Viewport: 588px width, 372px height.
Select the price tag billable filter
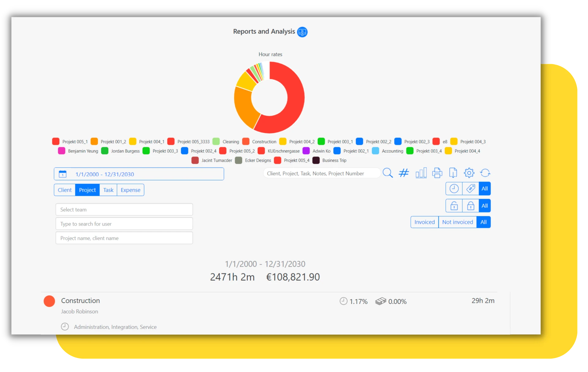[x=471, y=188]
